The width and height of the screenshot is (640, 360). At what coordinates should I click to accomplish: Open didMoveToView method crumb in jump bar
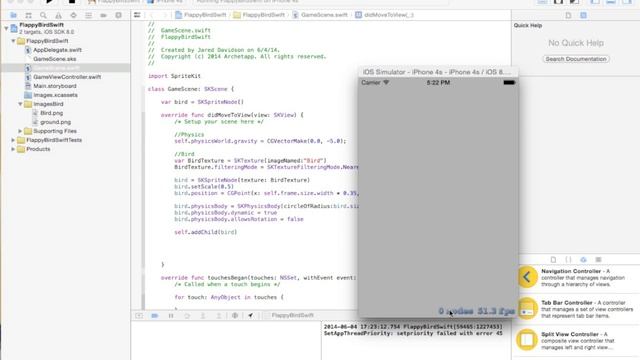[x=384, y=15]
